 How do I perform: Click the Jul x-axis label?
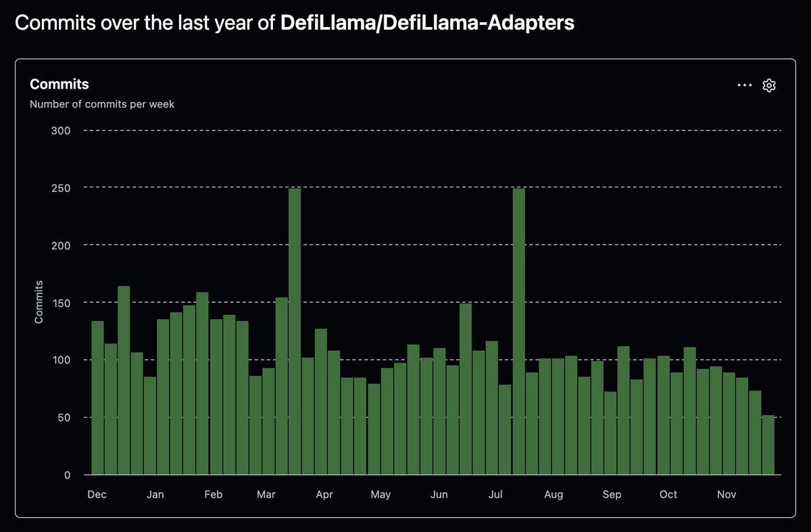495,495
